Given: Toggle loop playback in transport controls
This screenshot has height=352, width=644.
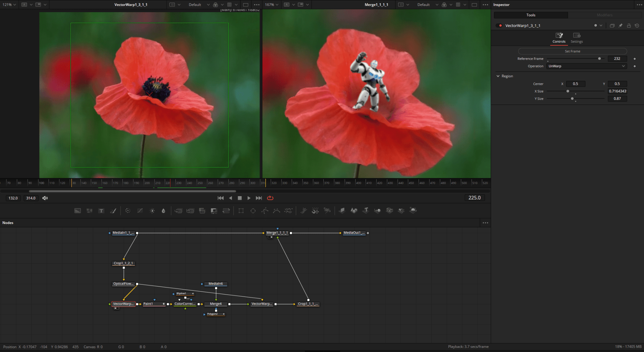Looking at the screenshot, I should 270,198.
